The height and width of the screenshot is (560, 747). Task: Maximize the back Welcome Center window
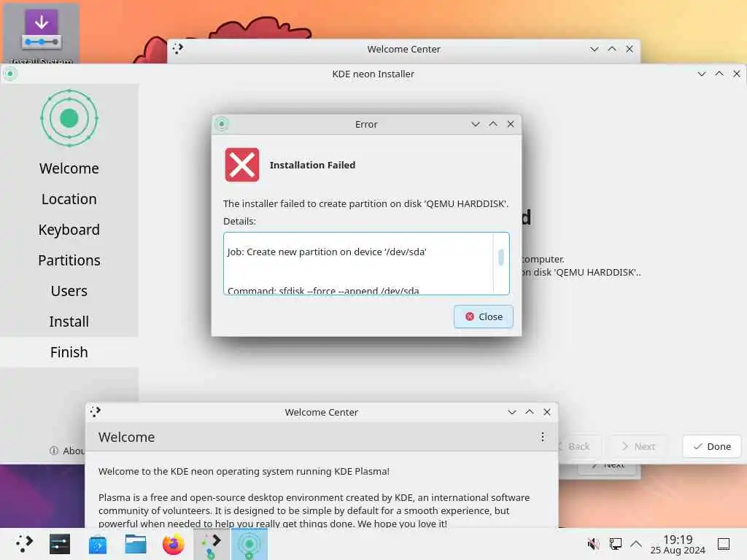tap(612, 49)
